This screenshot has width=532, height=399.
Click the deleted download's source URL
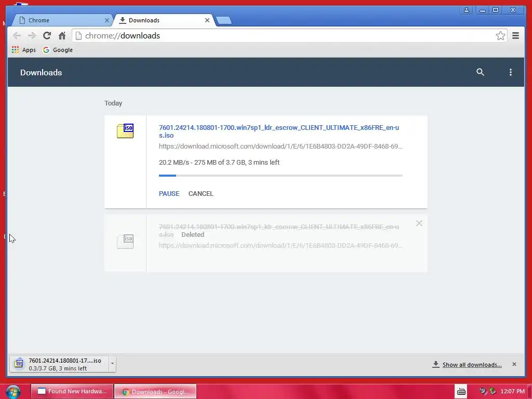click(281, 245)
